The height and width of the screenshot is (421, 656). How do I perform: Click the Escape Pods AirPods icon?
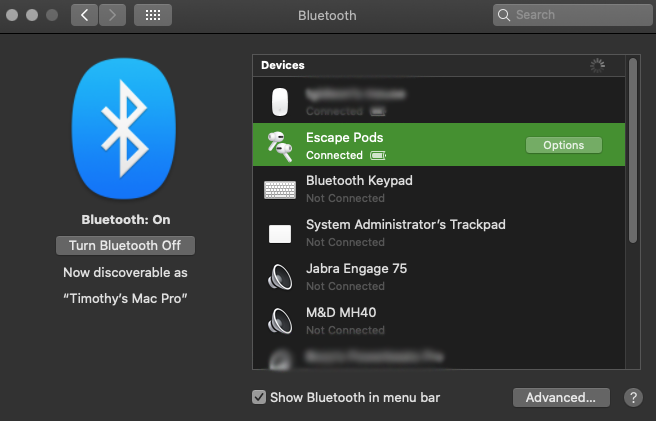pyautogui.click(x=280, y=146)
